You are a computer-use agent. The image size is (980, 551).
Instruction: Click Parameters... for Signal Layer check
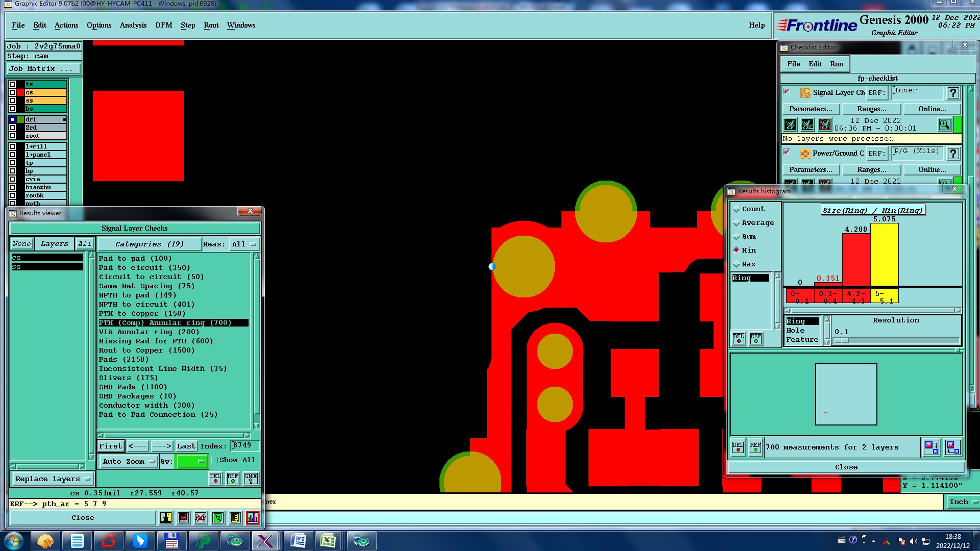click(x=811, y=109)
